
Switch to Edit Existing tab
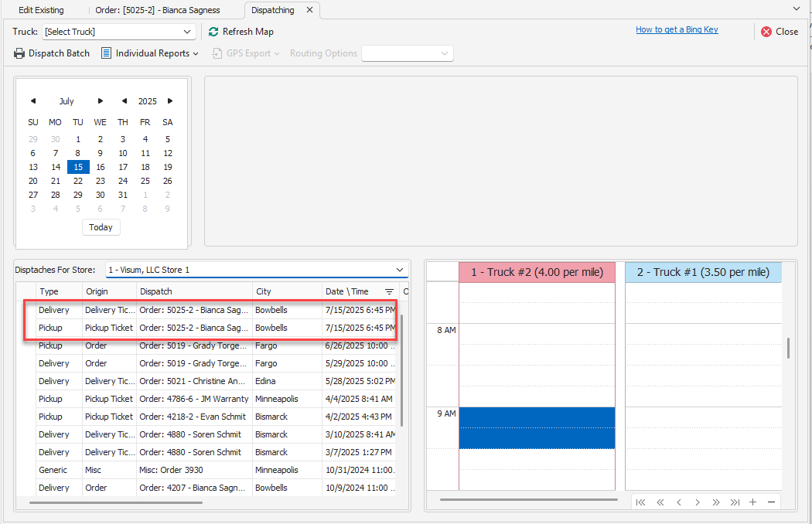tap(42, 10)
